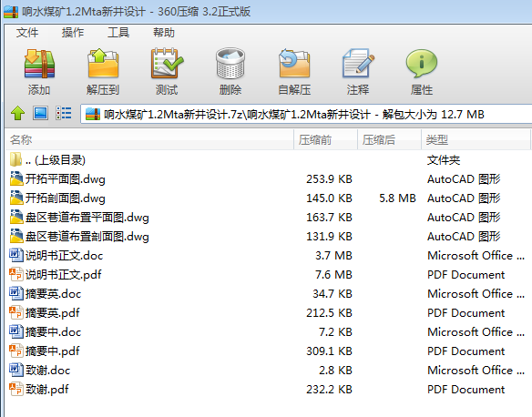
Task: Open the 文件 (File) menu
Action: click(27, 33)
